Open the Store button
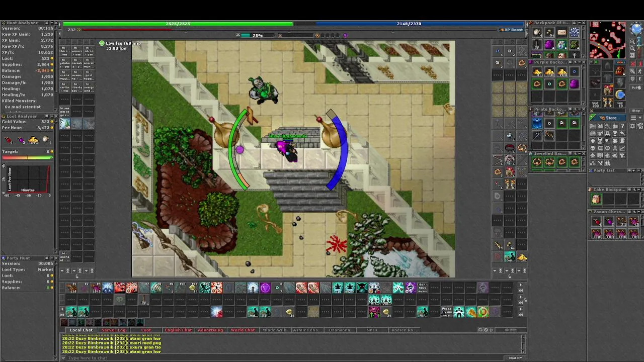Viewport: 644px width, 362px height. [608, 118]
